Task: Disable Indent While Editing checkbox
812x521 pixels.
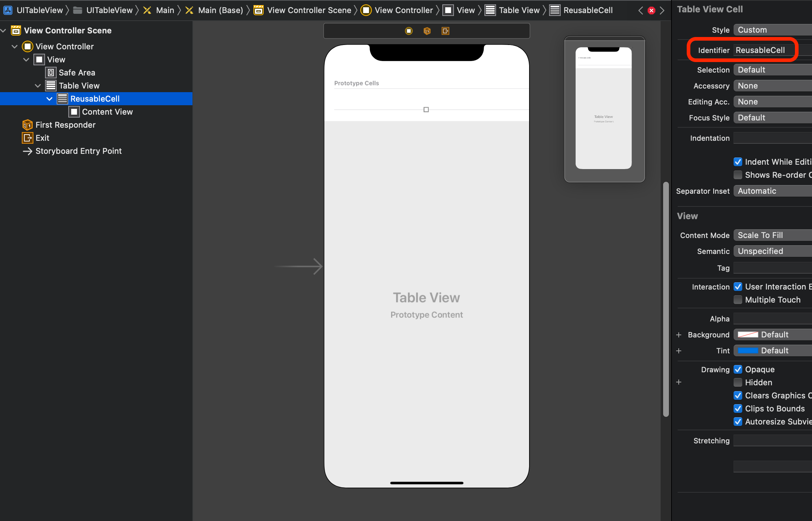Action: (738, 162)
